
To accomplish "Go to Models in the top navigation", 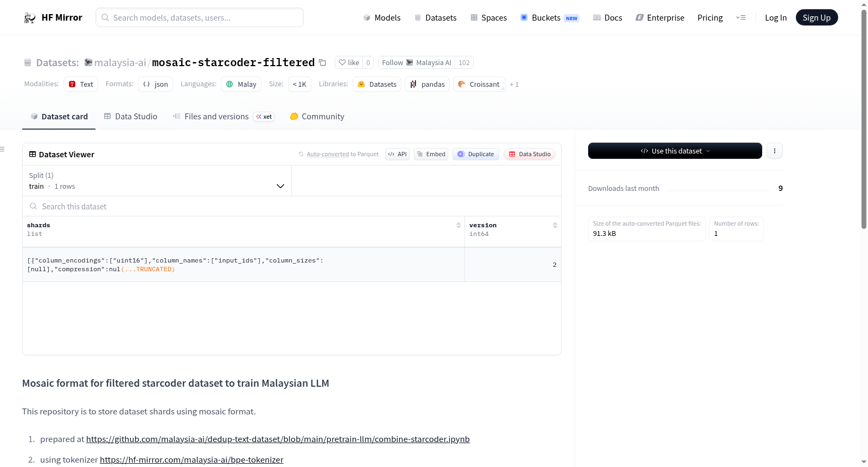I will 382,18.
